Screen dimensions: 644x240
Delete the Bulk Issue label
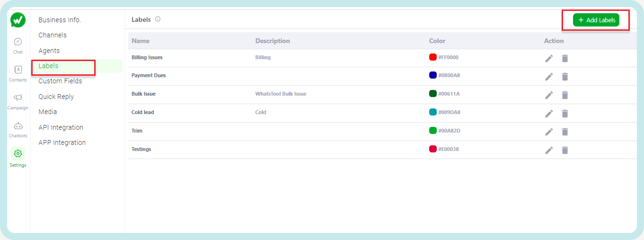565,95
